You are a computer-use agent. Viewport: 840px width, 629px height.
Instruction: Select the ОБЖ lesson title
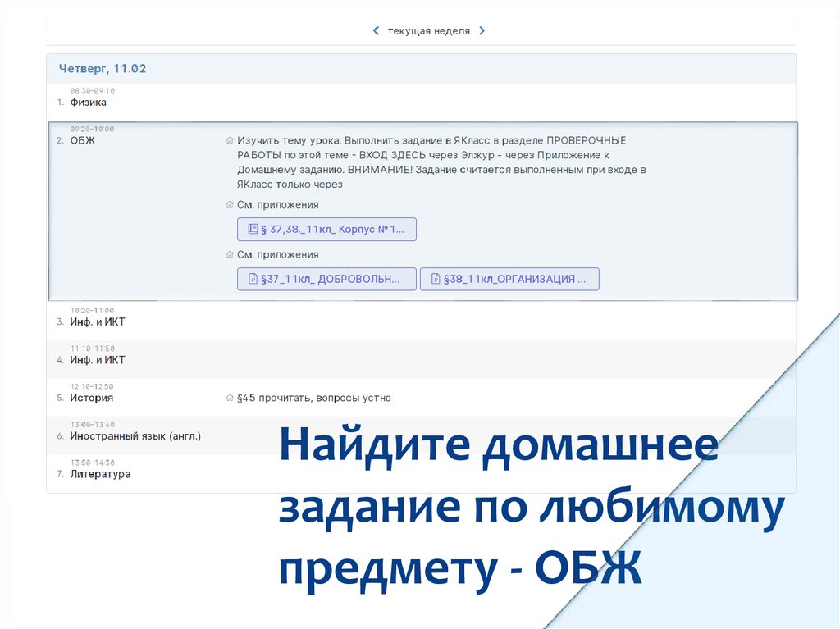[83, 140]
